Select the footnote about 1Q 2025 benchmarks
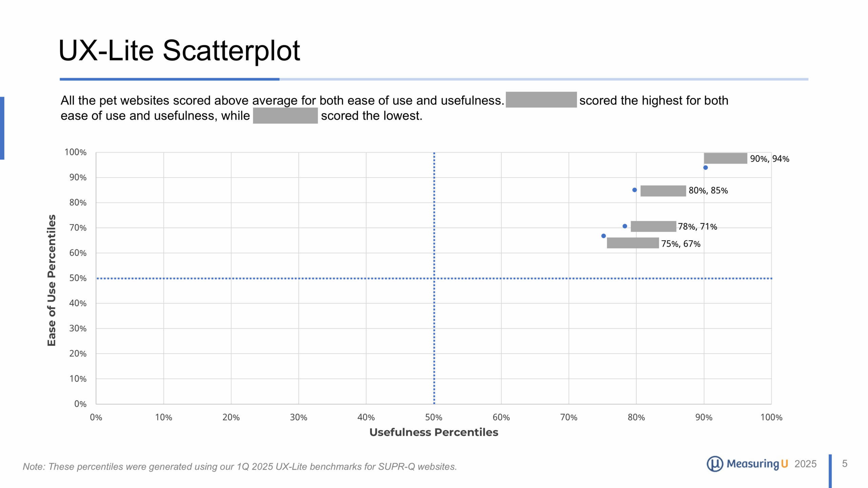868x488 pixels. pyautogui.click(x=240, y=467)
